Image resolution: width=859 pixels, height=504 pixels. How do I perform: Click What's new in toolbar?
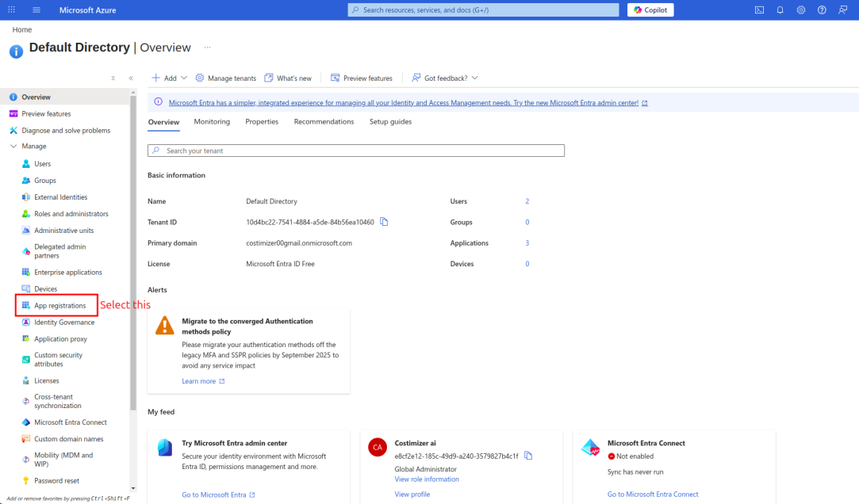click(288, 78)
